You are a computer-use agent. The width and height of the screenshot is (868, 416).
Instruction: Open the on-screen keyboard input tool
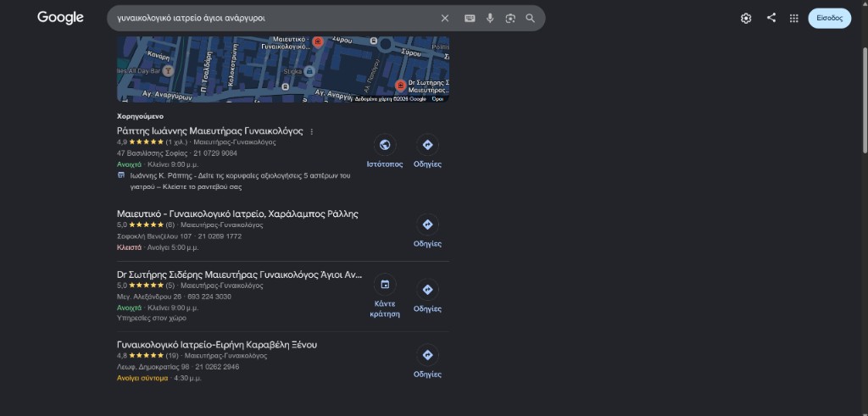[x=470, y=19]
